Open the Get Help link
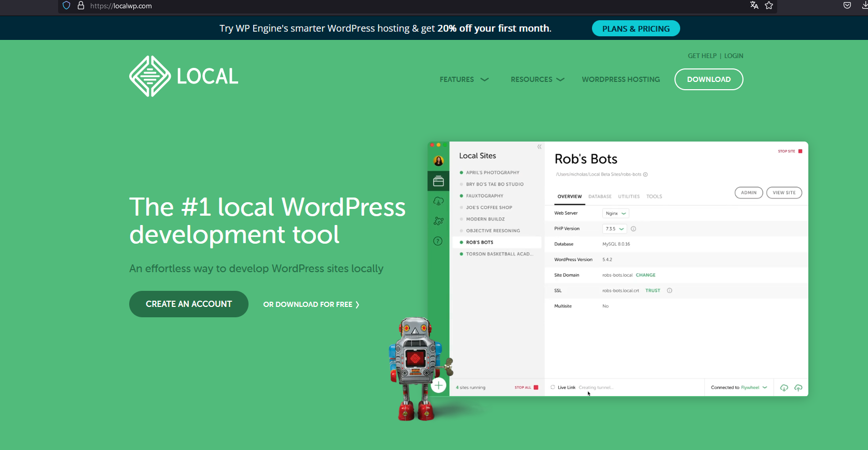This screenshot has height=450, width=868. pos(702,56)
